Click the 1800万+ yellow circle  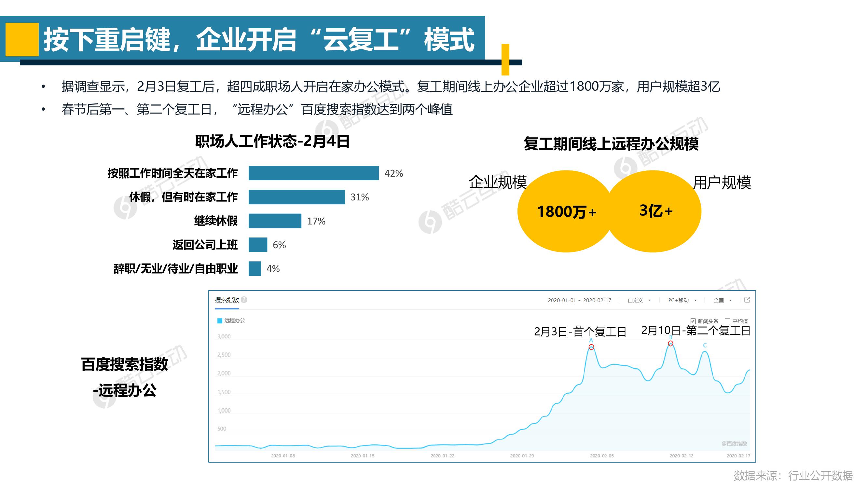[x=566, y=211]
